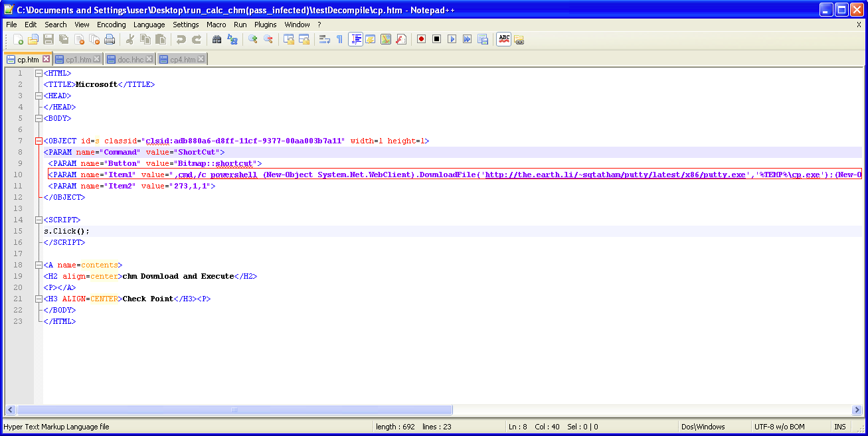The width and height of the screenshot is (868, 436).
Task: Undo the last edit via toolbar
Action: (181, 39)
